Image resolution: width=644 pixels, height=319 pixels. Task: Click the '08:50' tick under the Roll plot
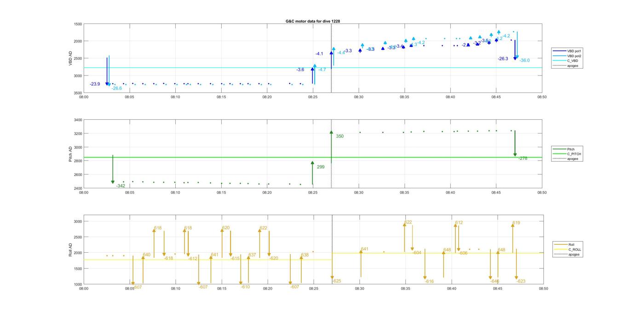click(x=543, y=289)
